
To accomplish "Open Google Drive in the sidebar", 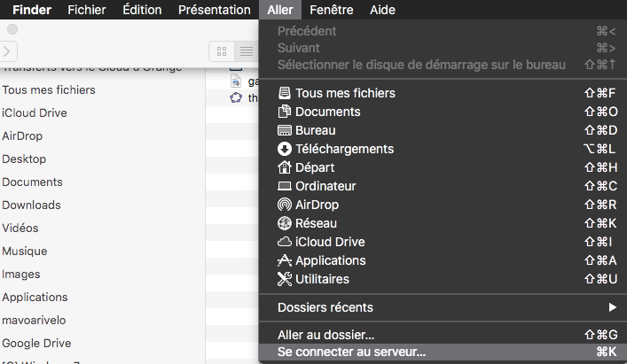I will coord(36,343).
